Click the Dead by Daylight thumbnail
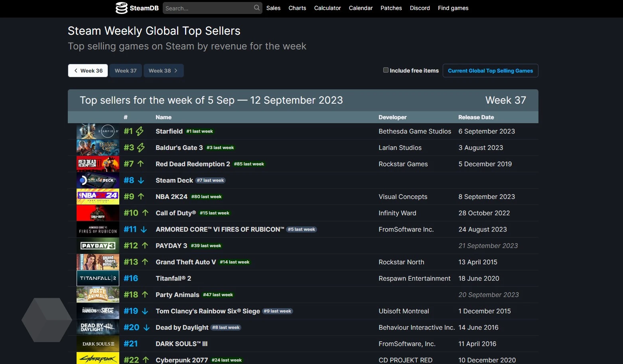 click(x=98, y=327)
